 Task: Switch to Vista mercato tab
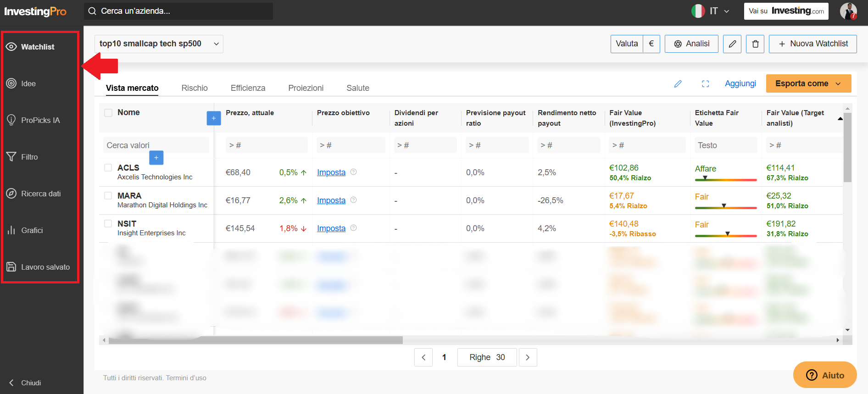pos(132,88)
